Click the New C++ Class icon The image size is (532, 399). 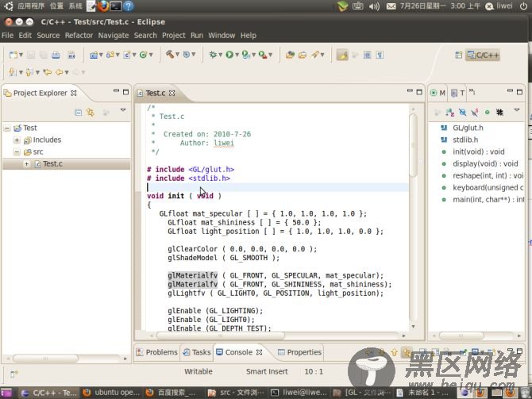(144, 55)
